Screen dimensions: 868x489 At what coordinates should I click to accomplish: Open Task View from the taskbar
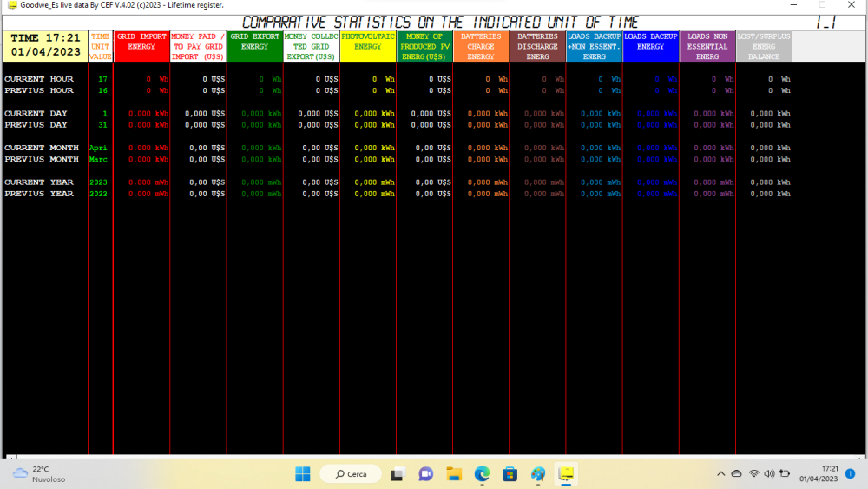(397, 474)
